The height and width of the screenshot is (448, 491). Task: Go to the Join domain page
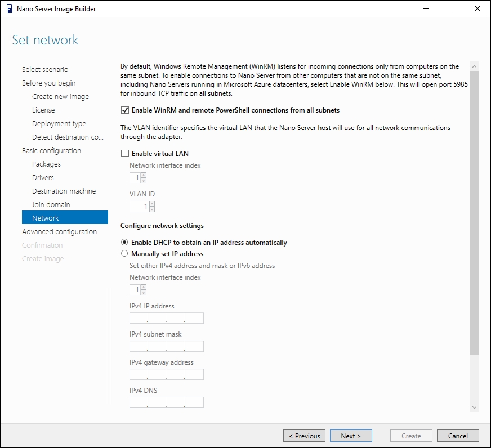[x=51, y=204]
